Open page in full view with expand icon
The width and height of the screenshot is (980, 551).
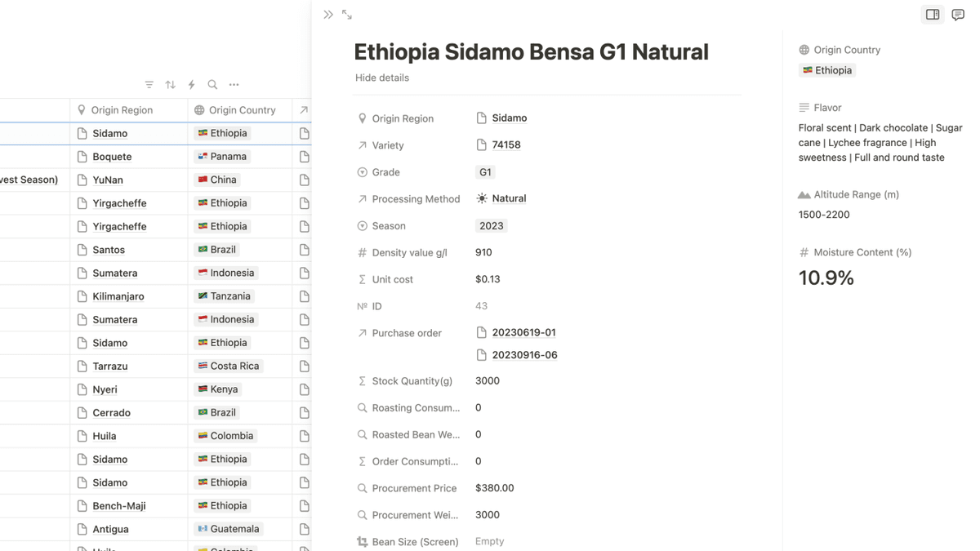point(347,15)
